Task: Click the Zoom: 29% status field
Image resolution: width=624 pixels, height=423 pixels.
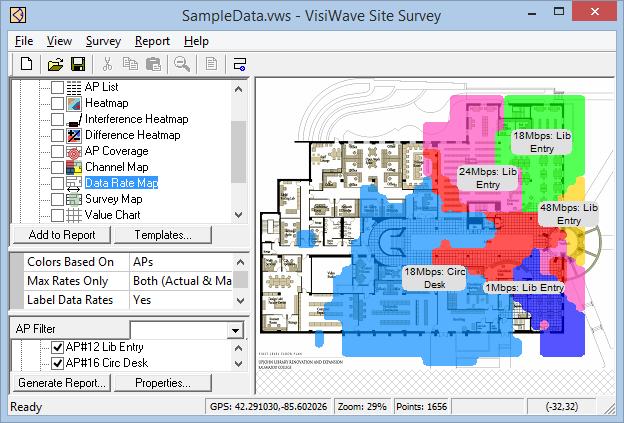Action: coord(362,407)
